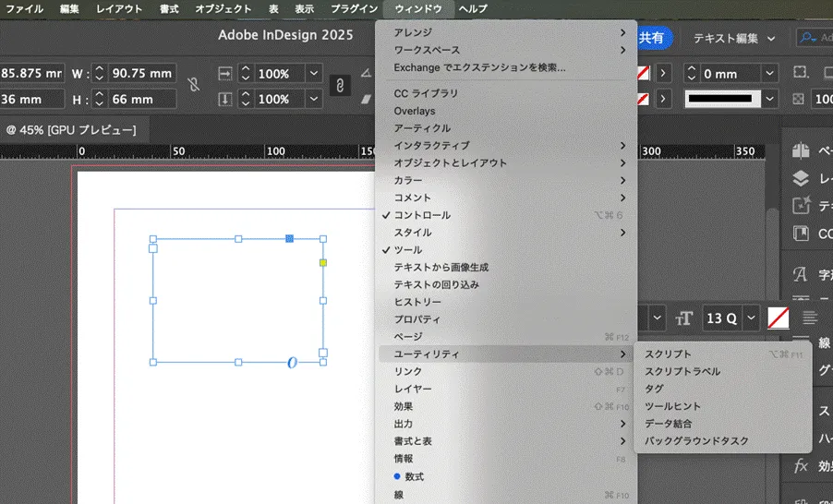Click the vertical scale percentage icon
This screenshot has width=833, height=504.
[225, 100]
